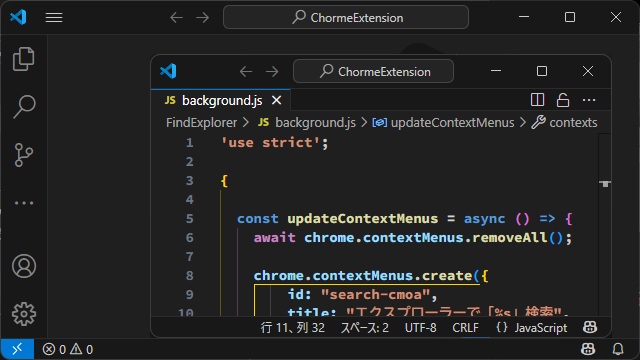The image size is (640, 360).
Task: Expand updateContextMenus breadcrumb symbol
Action: coord(443,122)
